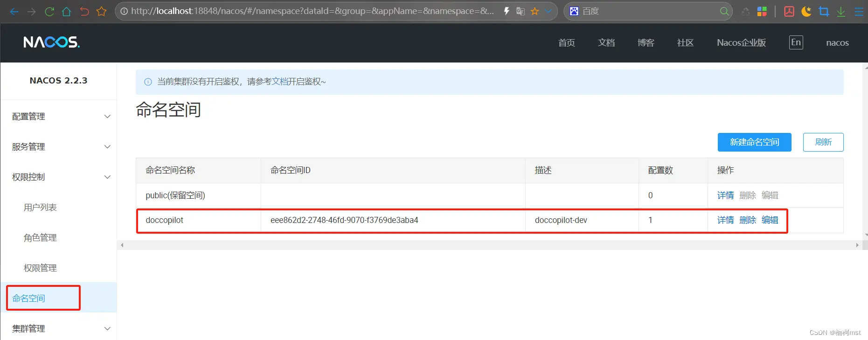Go back with the browser back arrow

coord(14,12)
